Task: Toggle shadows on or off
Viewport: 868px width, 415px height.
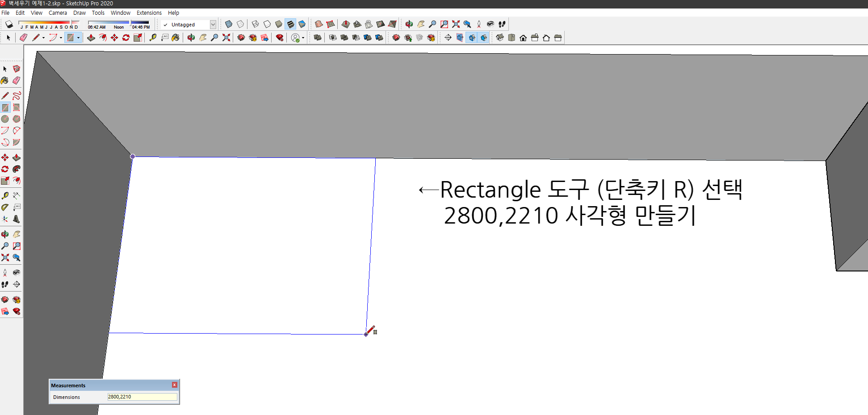Action: [9, 24]
